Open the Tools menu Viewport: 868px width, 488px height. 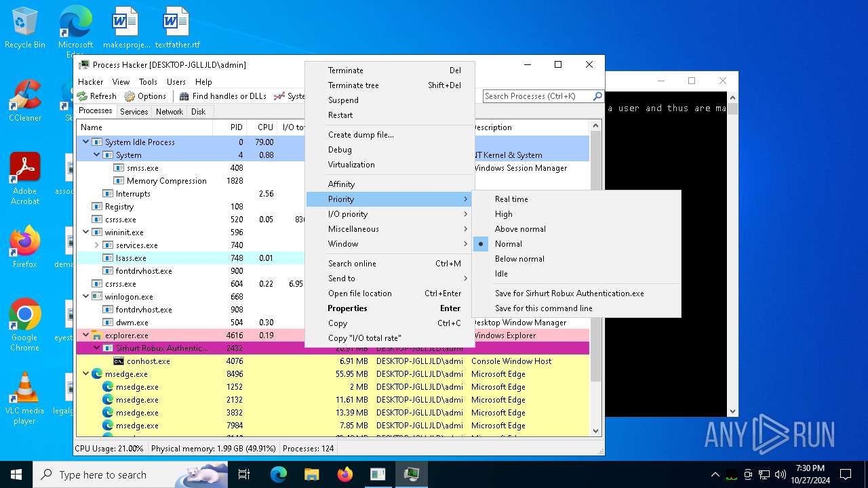click(148, 82)
